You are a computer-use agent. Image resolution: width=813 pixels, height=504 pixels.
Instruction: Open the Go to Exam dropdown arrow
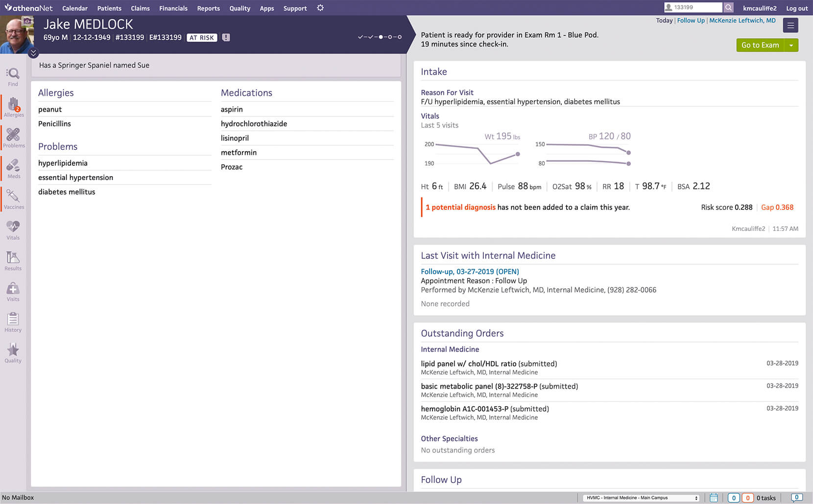coord(791,45)
